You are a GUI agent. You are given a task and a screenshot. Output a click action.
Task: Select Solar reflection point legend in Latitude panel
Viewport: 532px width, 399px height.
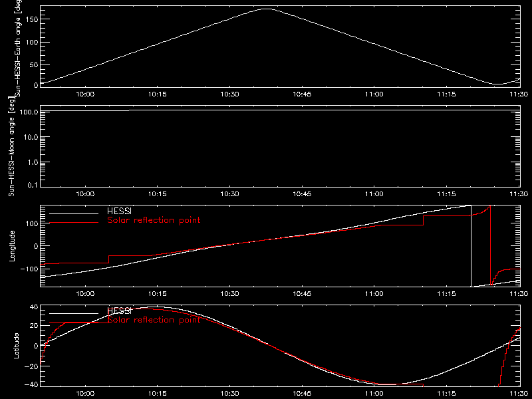click(x=154, y=320)
